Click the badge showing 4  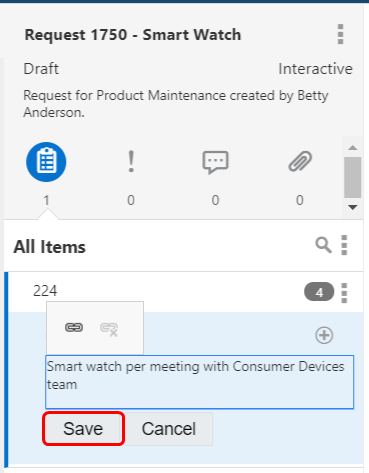[319, 292]
